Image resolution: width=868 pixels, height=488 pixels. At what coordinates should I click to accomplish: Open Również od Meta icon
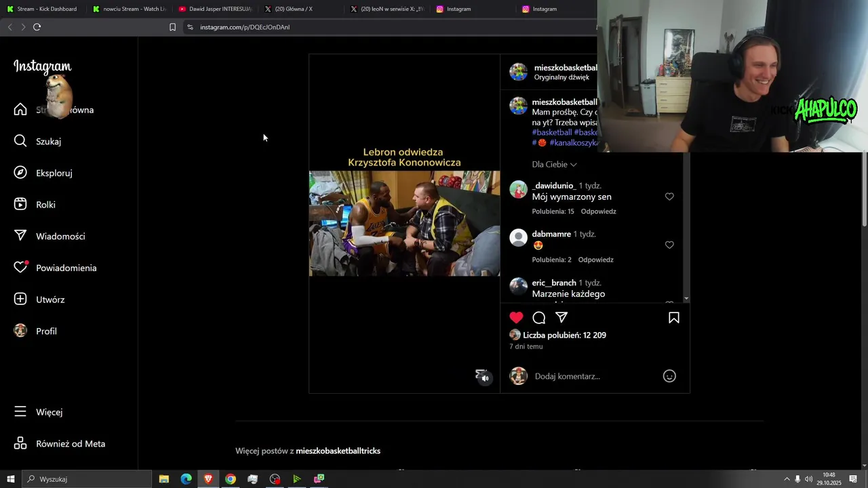click(20, 443)
